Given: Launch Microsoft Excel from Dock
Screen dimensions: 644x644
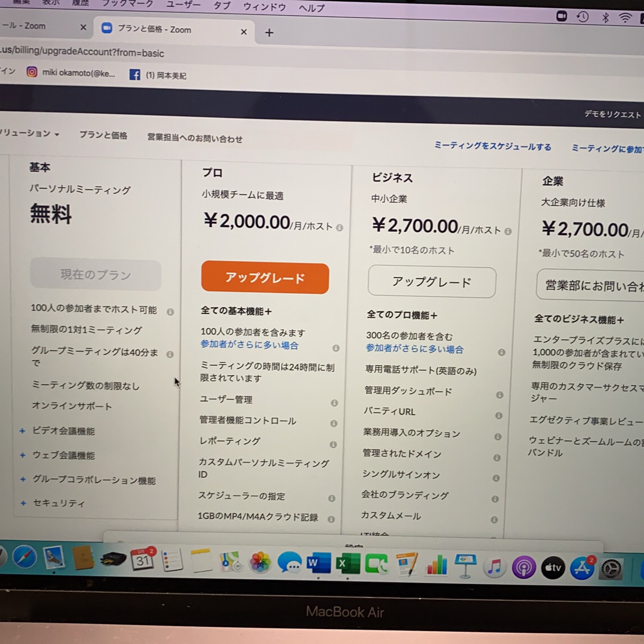Looking at the screenshot, I should pos(348,564).
